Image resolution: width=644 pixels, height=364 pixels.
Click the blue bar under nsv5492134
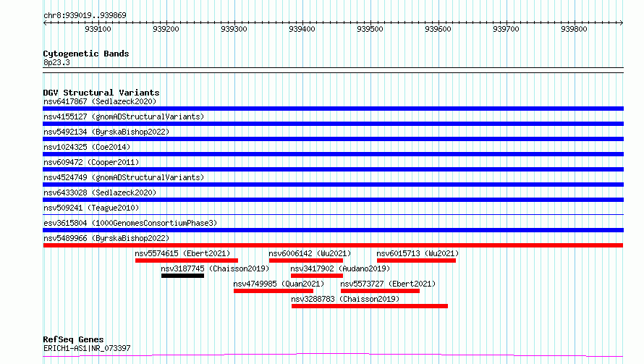pos(333,139)
